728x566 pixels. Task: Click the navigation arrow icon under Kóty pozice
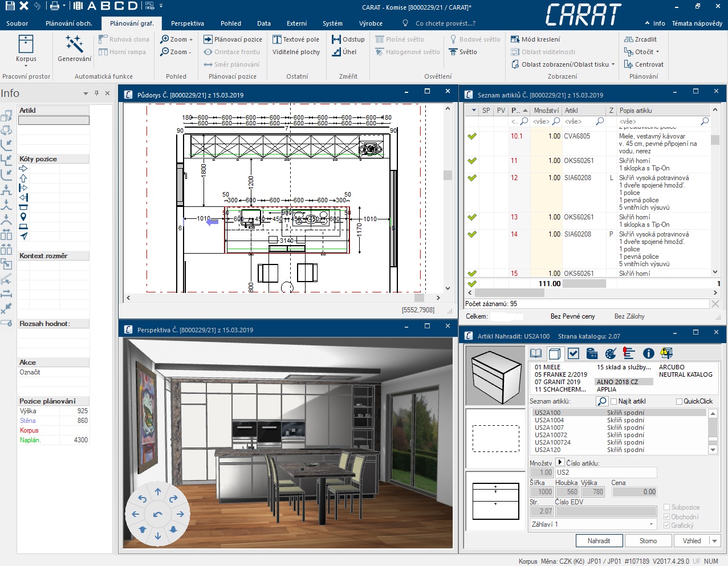[23, 236]
